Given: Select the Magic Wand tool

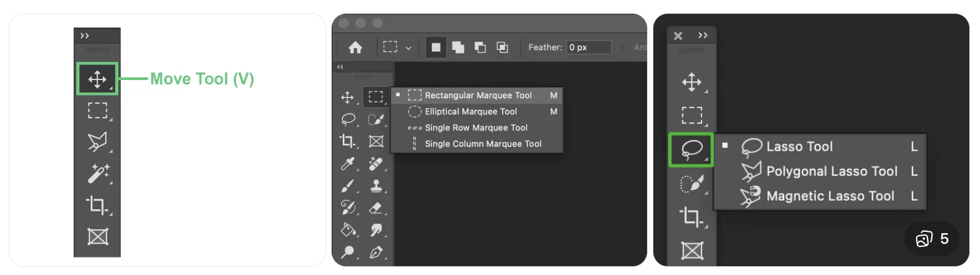Looking at the screenshot, I should pyautogui.click(x=97, y=173).
